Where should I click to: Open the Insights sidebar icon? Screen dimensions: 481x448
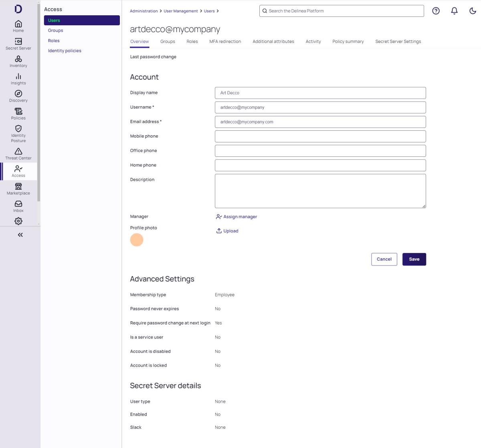(18, 79)
